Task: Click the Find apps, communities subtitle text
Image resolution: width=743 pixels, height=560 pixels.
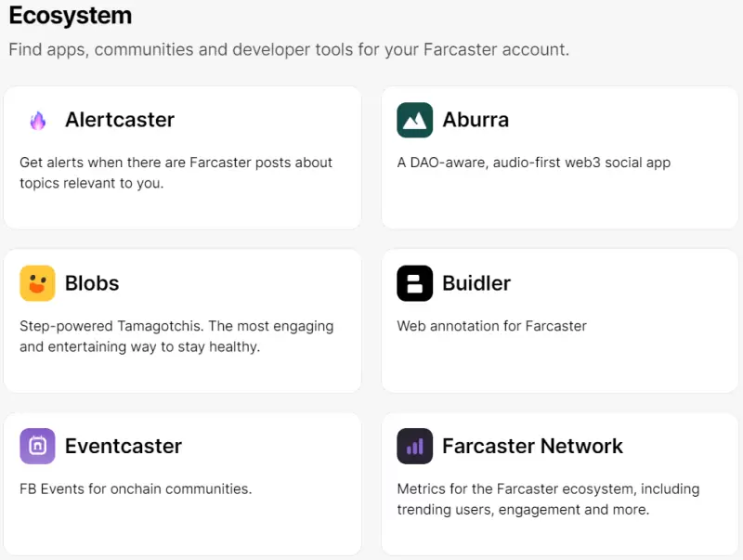Action: coord(289,49)
